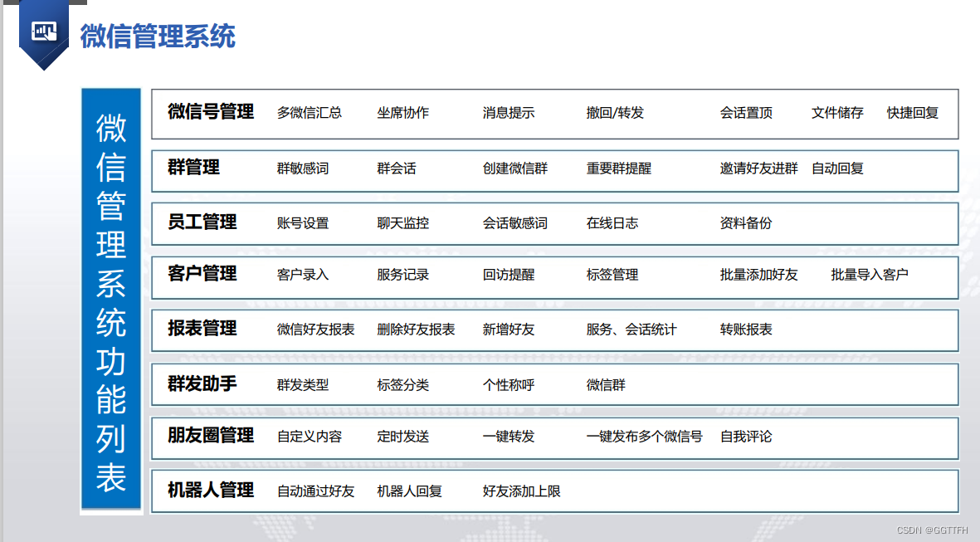
Task: Click the 快捷回复 item
Action: point(913,113)
